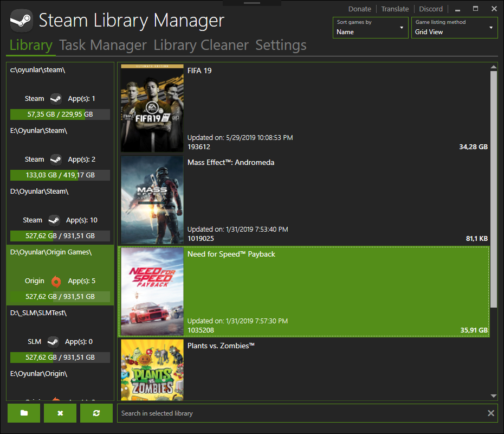Click the app ID 1019025

pyautogui.click(x=201, y=239)
